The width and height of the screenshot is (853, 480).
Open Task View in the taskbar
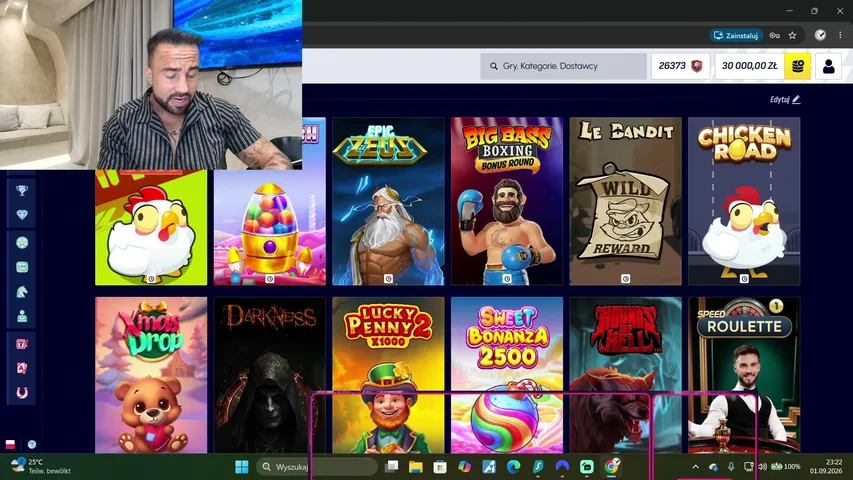pos(392,466)
